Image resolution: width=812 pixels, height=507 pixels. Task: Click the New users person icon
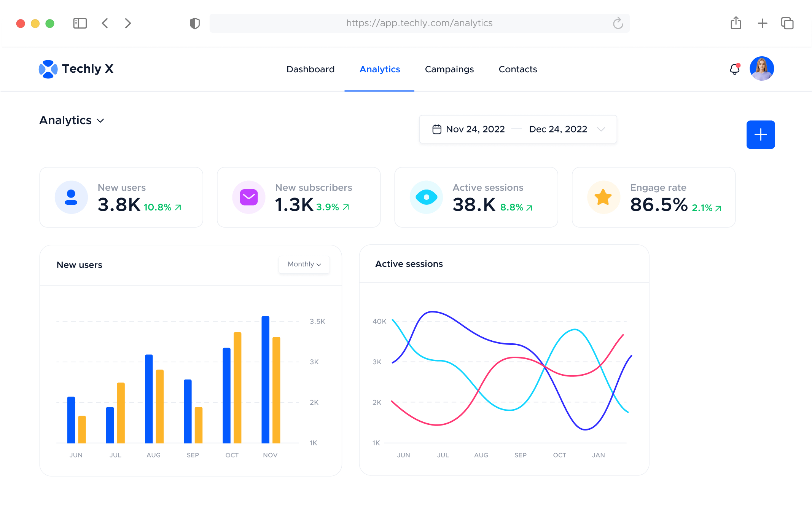pyautogui.click(x=72, y=197)
